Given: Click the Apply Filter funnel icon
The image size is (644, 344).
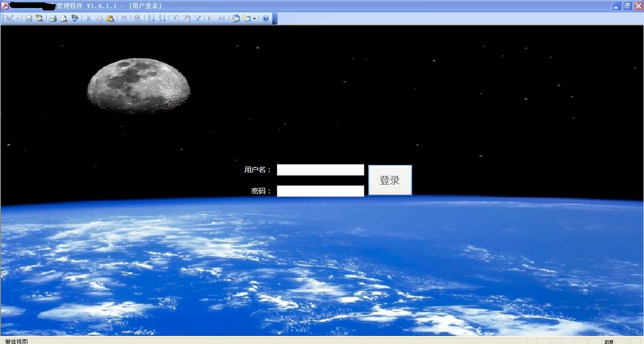Looking at the screenshot, I should coord(198,18).
